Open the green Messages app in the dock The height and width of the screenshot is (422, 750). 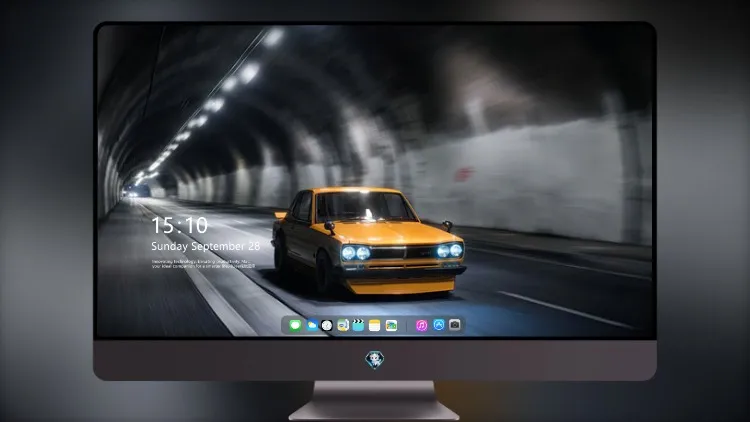point(295,326)
